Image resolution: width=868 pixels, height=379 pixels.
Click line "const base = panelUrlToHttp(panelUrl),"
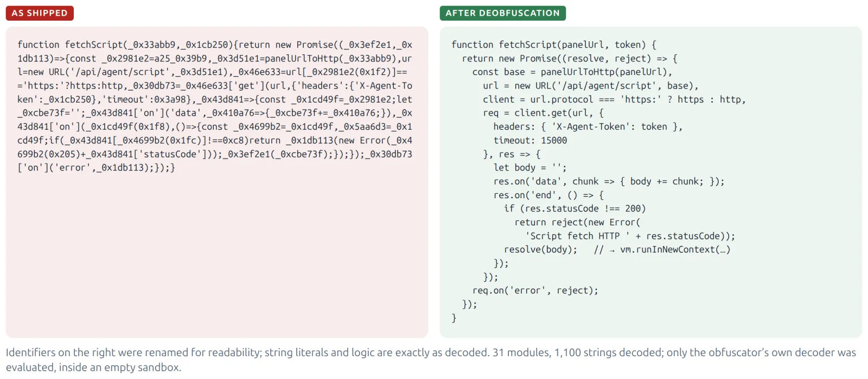(x=572, y=72)
